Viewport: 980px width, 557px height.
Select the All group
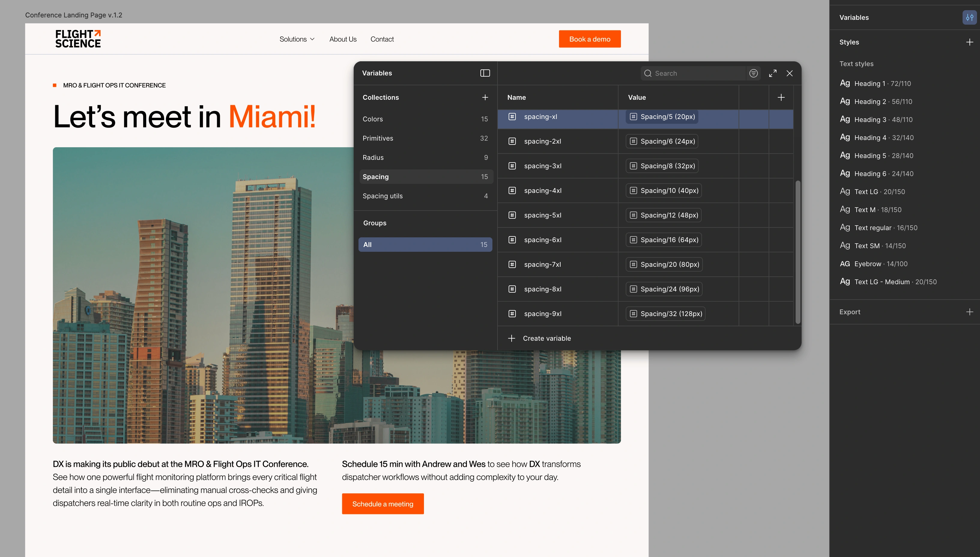click(425, 245)
